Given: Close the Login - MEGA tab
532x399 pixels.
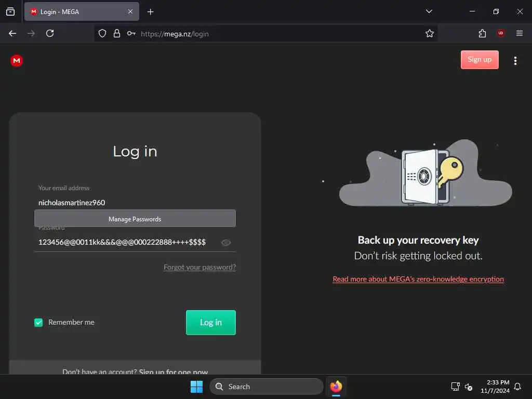Looking at the screenshot, I should pos(130,11).
